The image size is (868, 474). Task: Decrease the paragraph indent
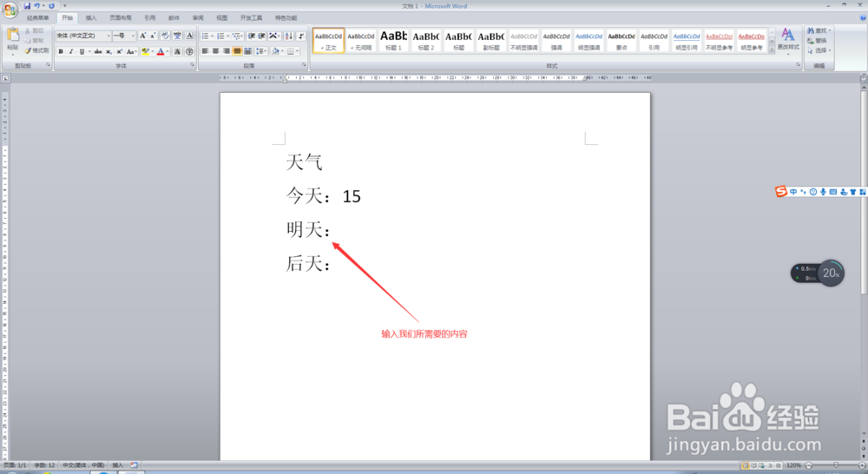point(252,36)
